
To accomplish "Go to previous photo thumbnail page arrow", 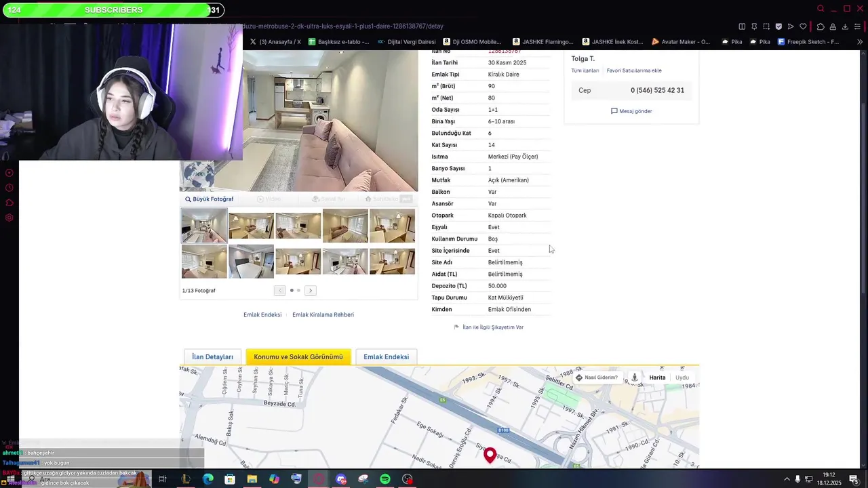I will (x=279, y=291).
